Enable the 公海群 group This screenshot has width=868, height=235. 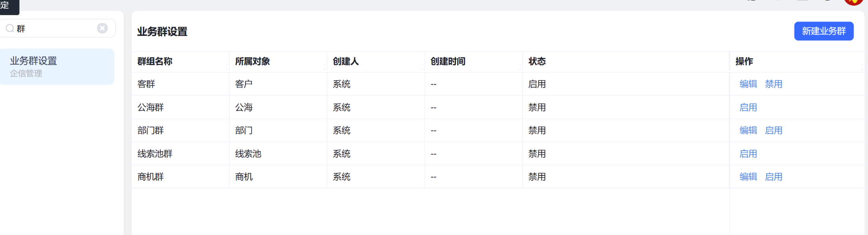(748, 107)
